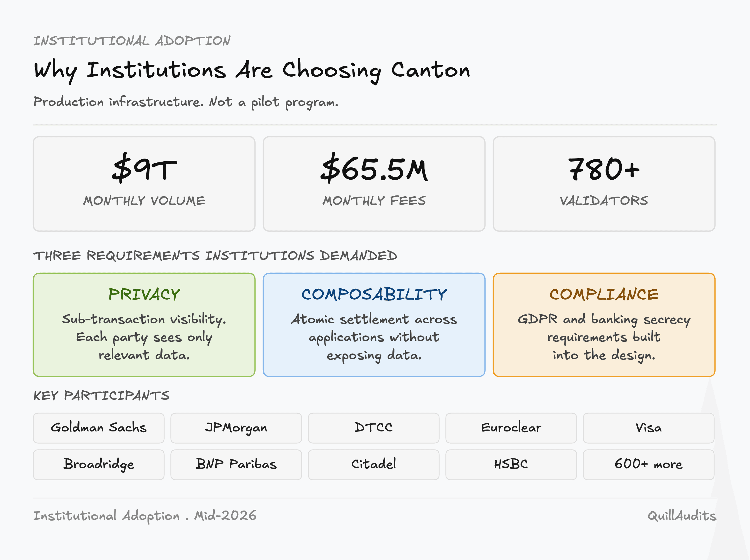Click the QuillAudits footer text
Viewport: 750px width, 560px height.
[682, 516]
